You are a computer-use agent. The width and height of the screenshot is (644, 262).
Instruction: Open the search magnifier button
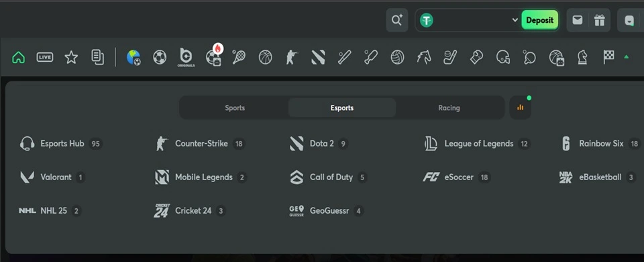coord(396,20)
